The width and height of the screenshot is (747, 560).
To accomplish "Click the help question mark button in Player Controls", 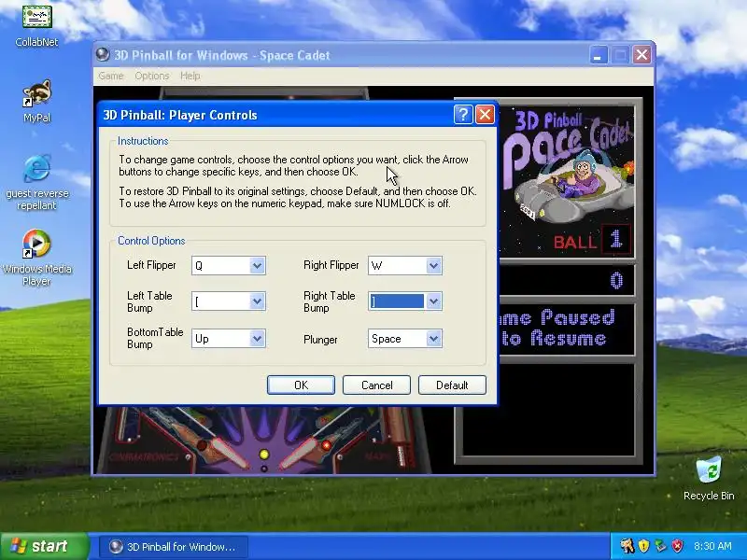I will click(x=463, y=114).
